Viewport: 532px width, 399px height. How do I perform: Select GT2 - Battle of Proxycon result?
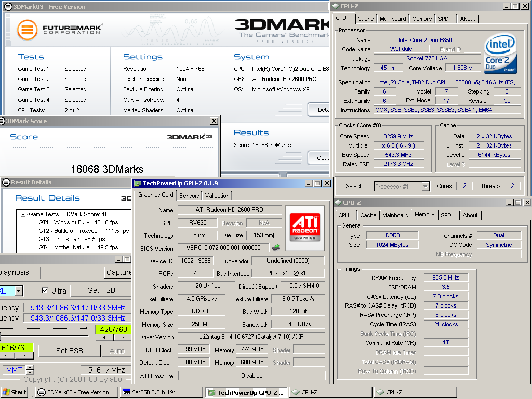pyautogui.click(x=84, y=231)
